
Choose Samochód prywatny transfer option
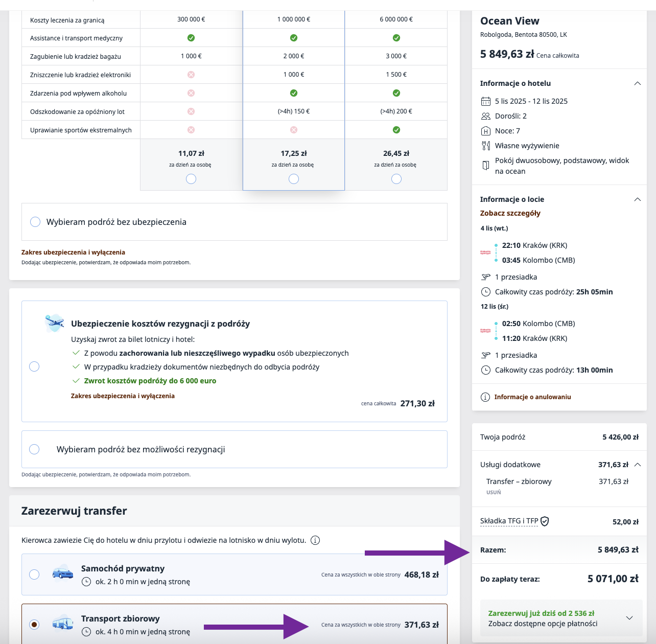coord(34,574)
